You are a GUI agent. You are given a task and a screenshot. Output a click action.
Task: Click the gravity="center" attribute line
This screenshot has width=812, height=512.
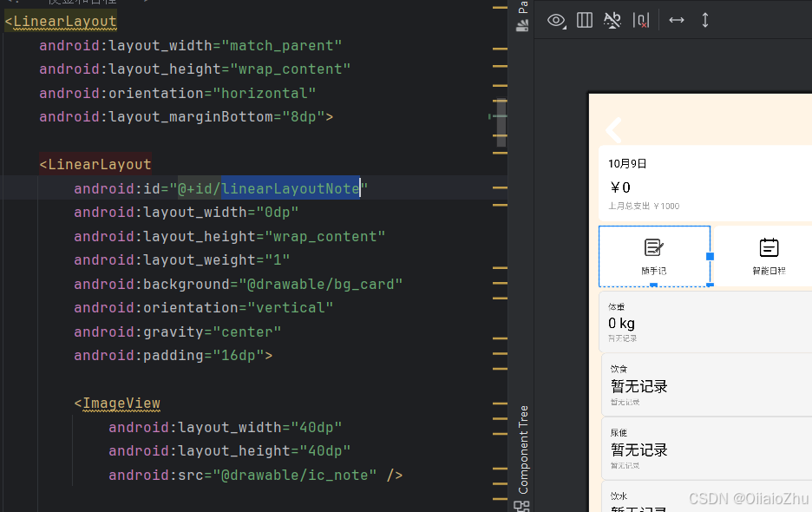click(x=178, y=331)
